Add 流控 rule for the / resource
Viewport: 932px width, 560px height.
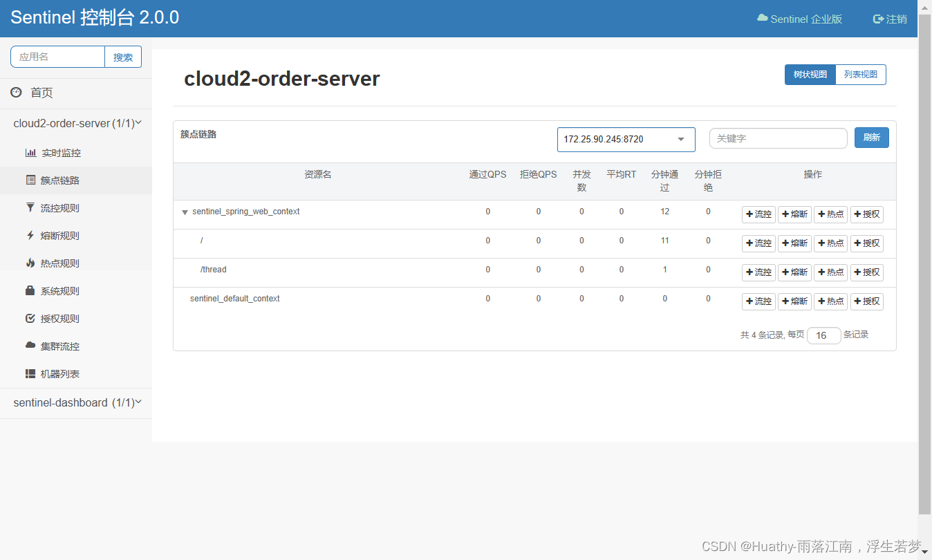pyautogui.click(x=758, y=243)
